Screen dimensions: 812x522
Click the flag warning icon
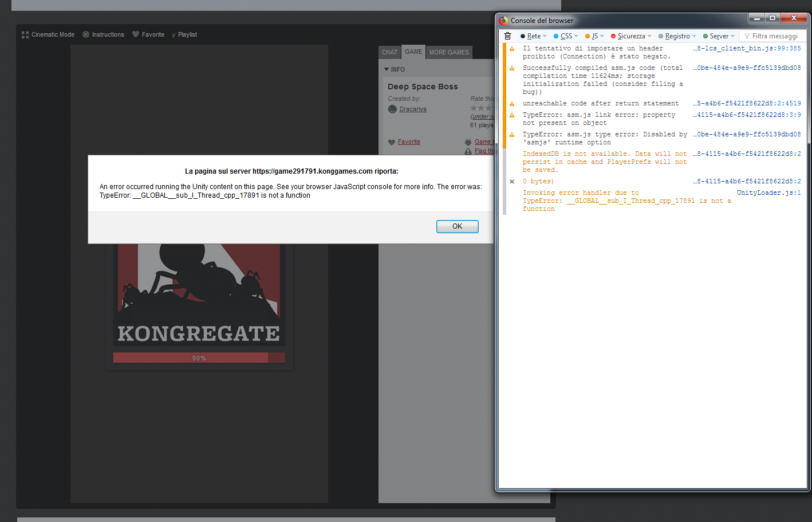[x=468, y=151]
